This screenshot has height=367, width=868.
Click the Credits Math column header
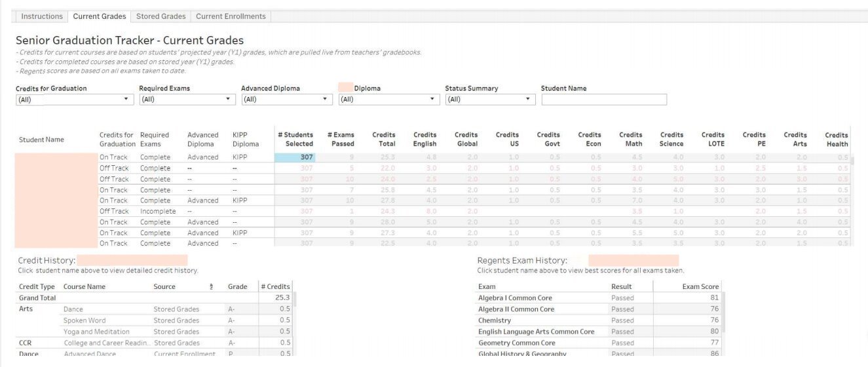point(631,140)
